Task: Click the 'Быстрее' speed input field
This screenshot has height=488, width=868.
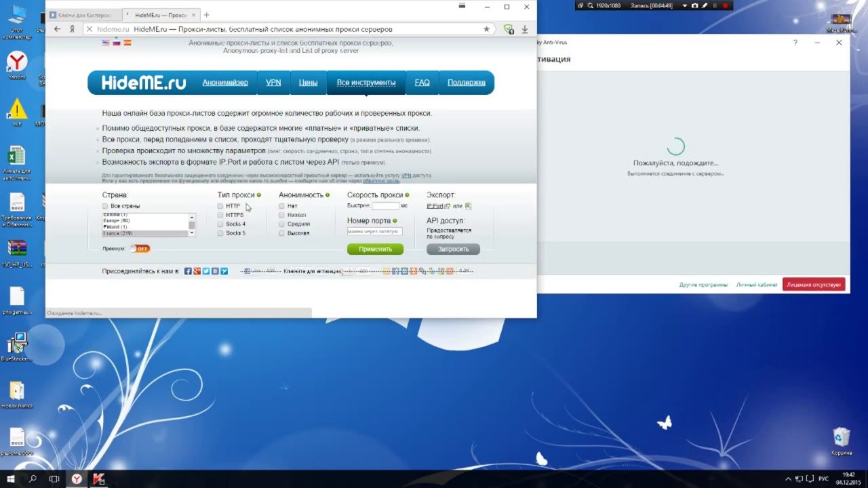Action: pos(386,206)
